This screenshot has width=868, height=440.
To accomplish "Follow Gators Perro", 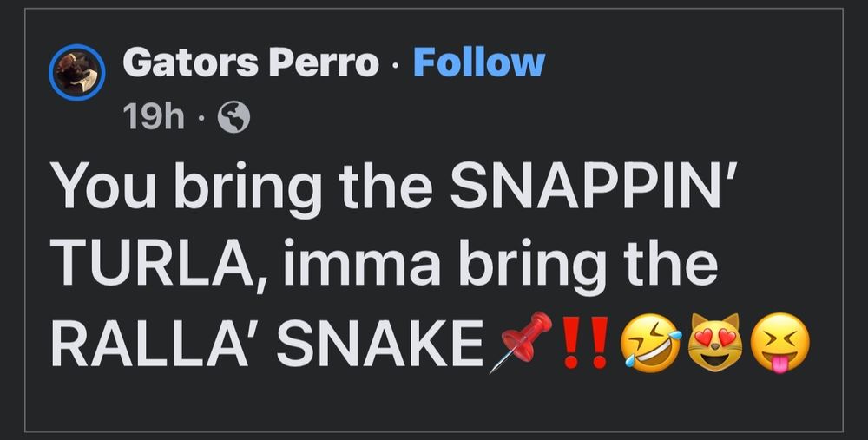I will coord(479,62).
